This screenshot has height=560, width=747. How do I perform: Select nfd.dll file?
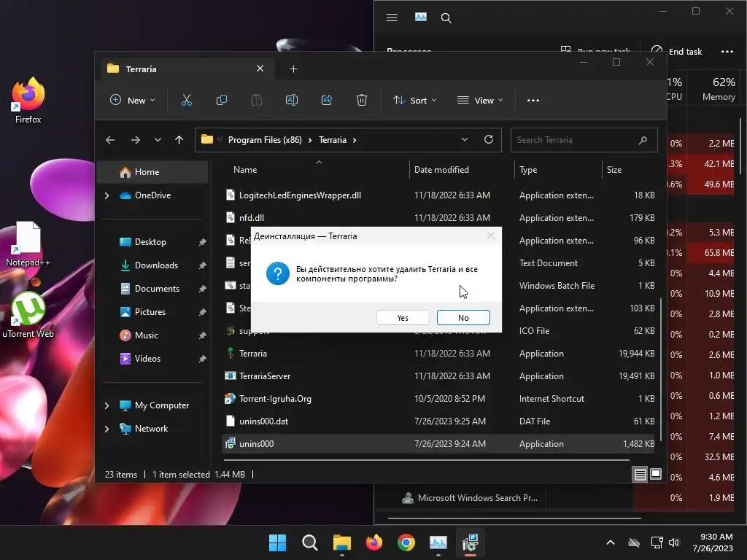pyautogui.click(x=438, y=217)
